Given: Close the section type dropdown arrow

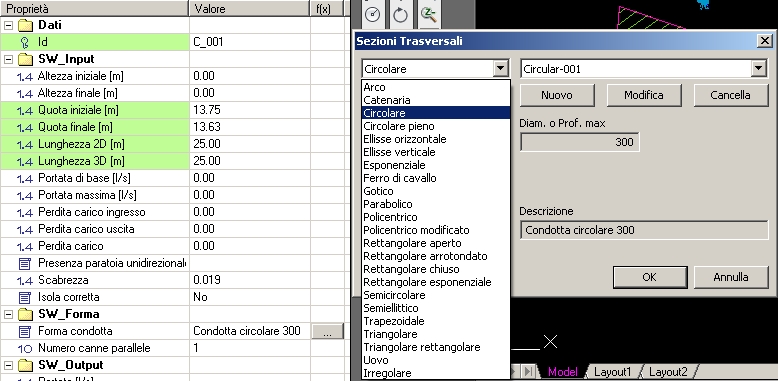Looking at the screenshot, I should (501, 68).
